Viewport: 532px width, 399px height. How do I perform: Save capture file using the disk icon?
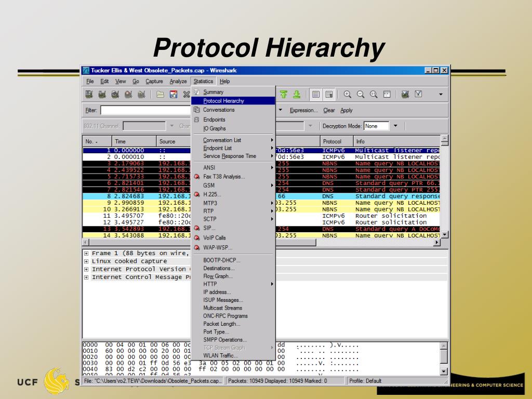pyautogui.click(x=174, y=95)
